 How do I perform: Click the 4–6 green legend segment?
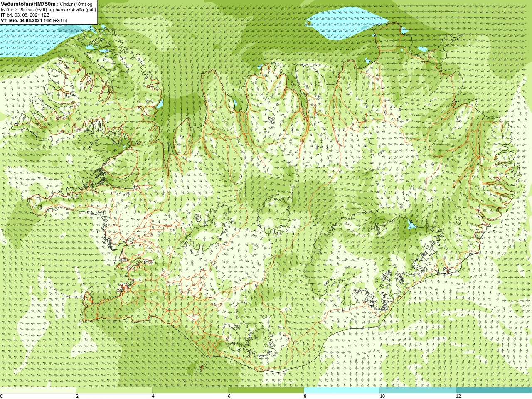pyautogui.click(x=190, y=390)
